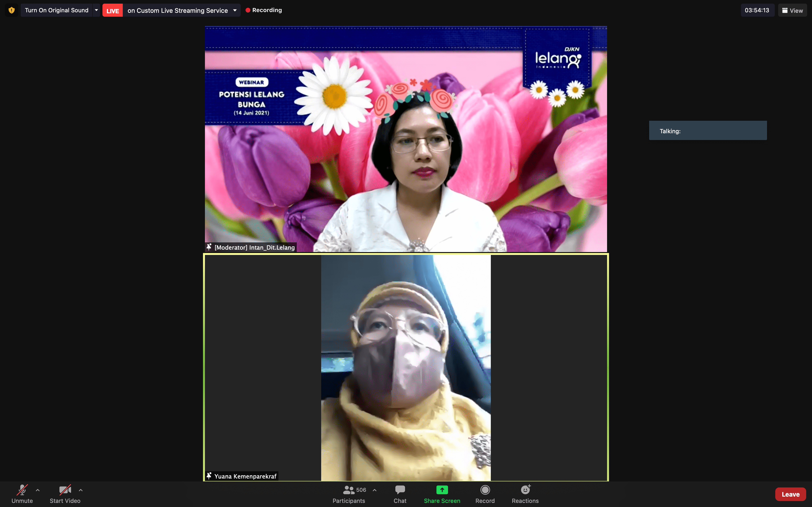Unmute the microphone
812x507 pixels.
tap(22, 490)
